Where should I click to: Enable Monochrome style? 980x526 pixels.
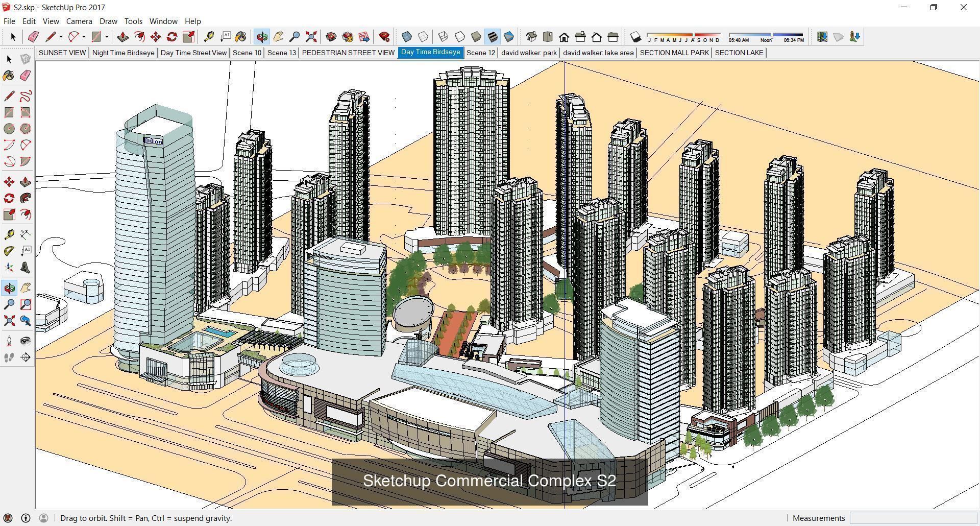pos(509,37)
